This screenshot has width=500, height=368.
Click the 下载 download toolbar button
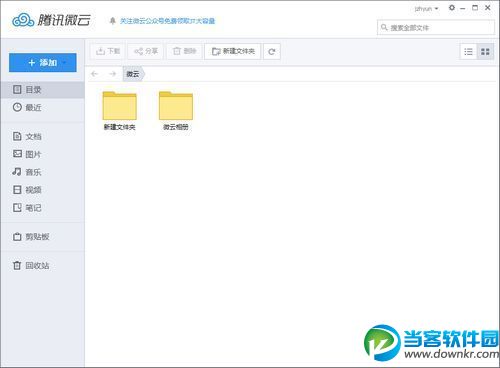[x=108, y=51]
